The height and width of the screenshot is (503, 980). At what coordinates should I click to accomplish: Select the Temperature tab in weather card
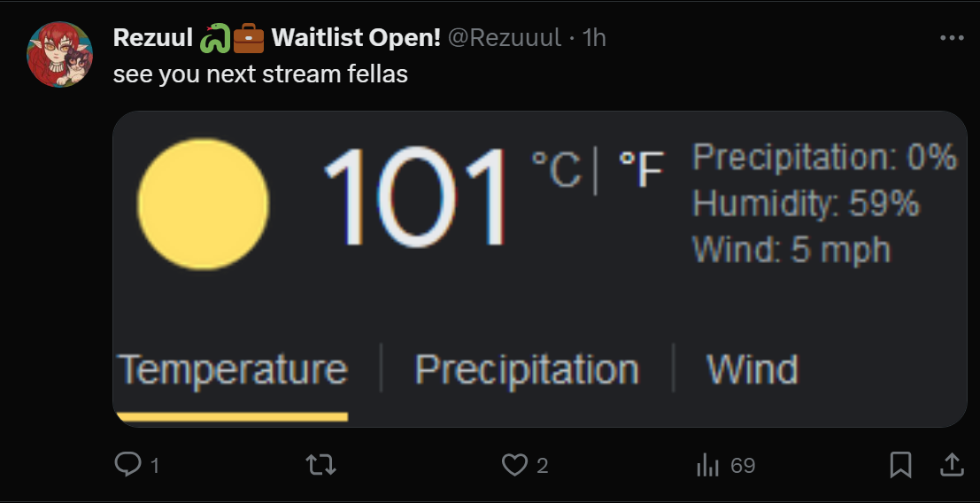[232, 369]
